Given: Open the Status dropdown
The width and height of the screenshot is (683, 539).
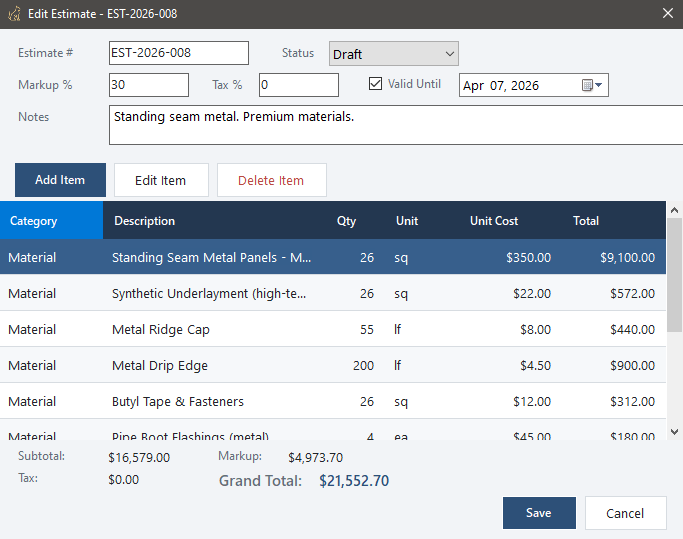Looking at the screenshot, I should coord(392,54).
